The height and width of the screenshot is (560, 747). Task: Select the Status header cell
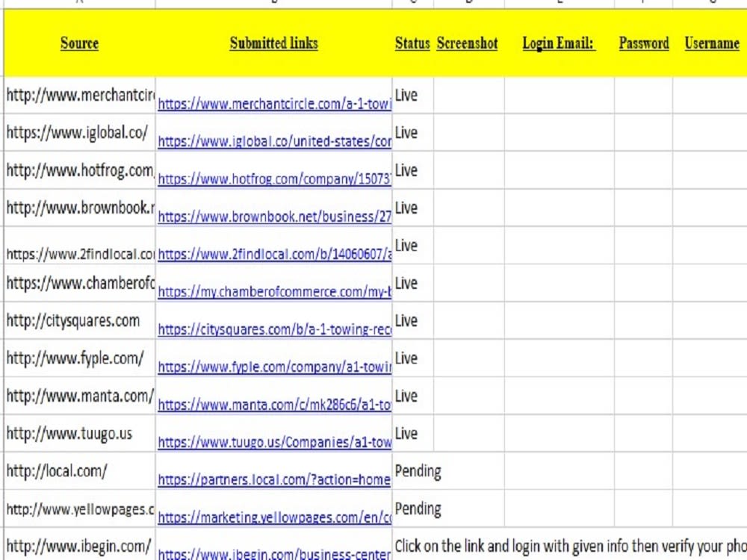pos(412,43)
